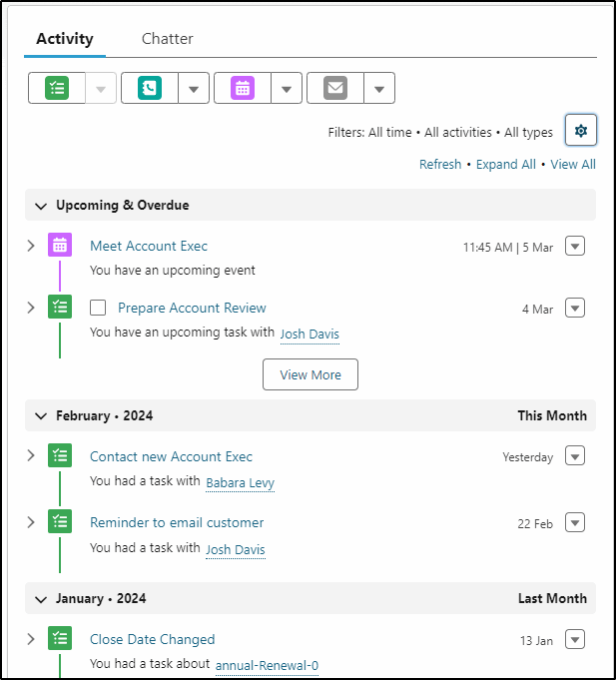Click the View More button
The image size is (616, 680).
point(310,374)
